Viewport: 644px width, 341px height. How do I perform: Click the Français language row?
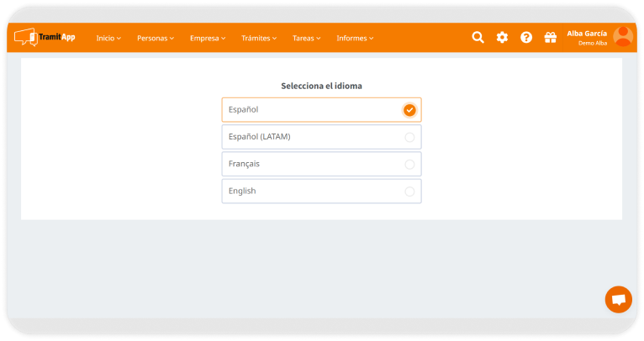[x=311, y=165]
